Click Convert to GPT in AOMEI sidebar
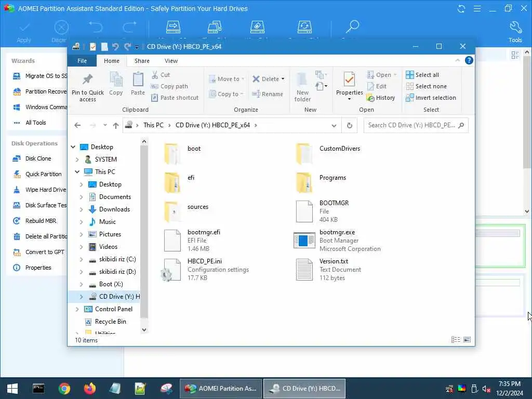Image resolution: width=532 pixels, height=399 pixels. 45,252
